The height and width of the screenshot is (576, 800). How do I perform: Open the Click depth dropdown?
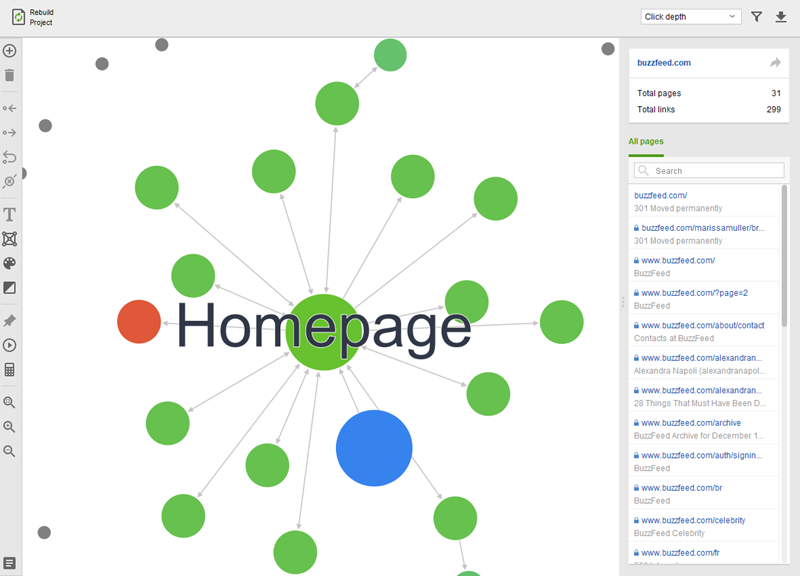click(x=691, y=17)
